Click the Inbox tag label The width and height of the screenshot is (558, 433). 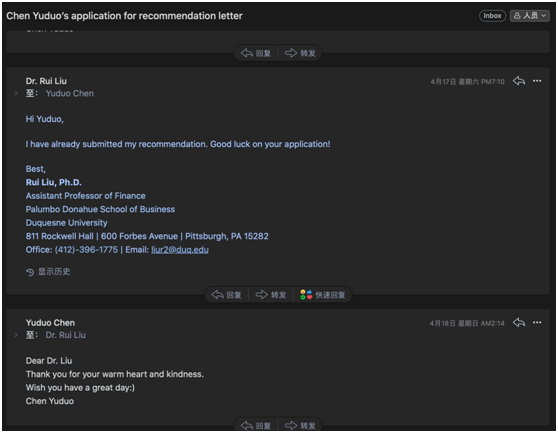coord(492,16)
